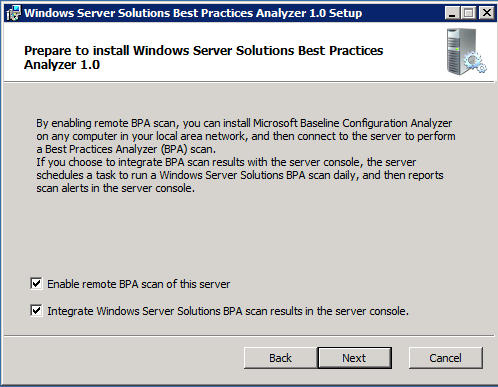Uncheck the Integrate BPA scan results checkbox
Viewport: 498px width, 387px height.
(x=36, y=311)
